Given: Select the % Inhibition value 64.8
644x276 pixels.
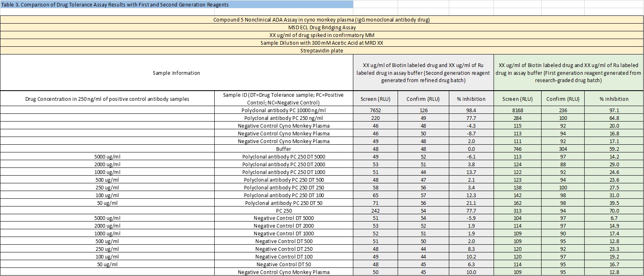Looking at the screenshot, I should coord(614,118).
